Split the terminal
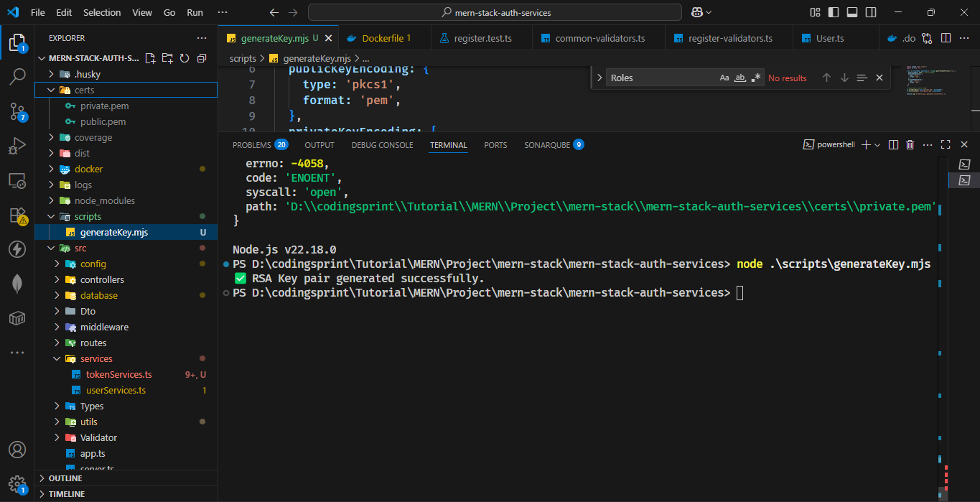Image resolution: width=980 pixels, height=502 pixels. [x=894, y=144]
